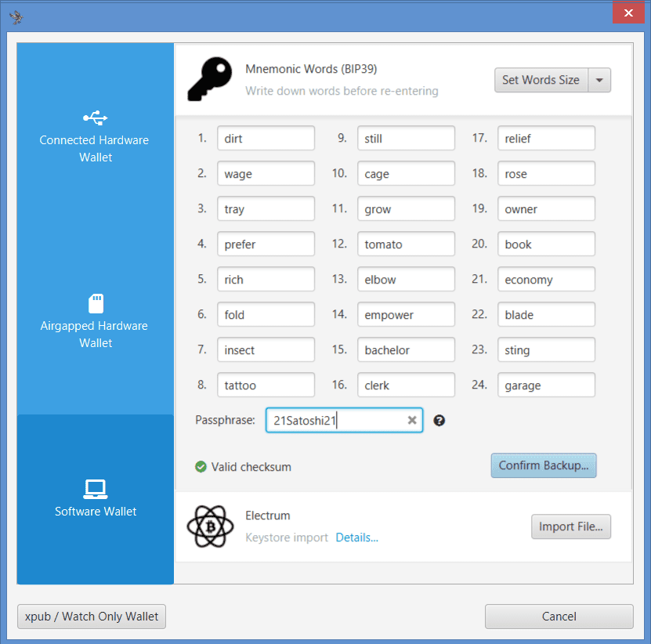This screenshot has height=644, width=651.
Task: Click Confirm Backup button
Action: pos(544,465)
